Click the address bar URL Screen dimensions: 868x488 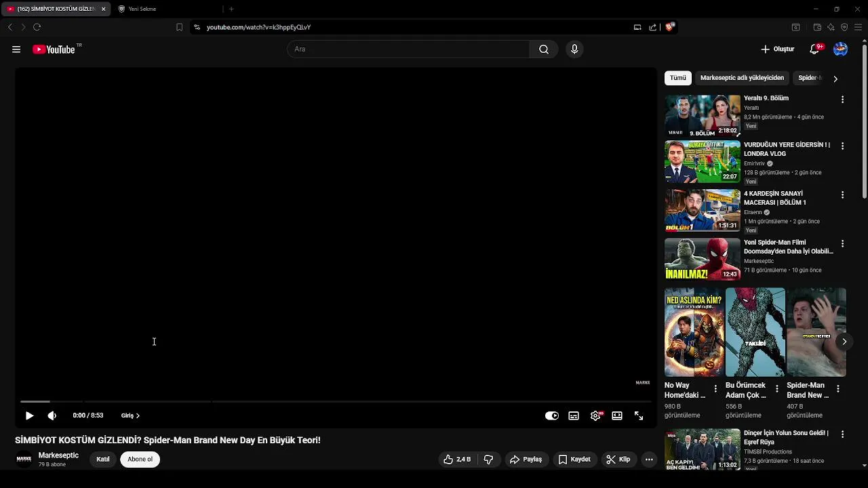[258, 27]
